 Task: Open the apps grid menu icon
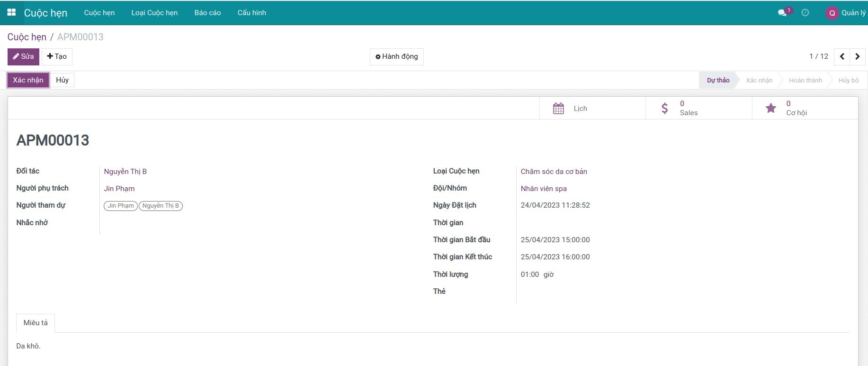click(x=11, y=13)
